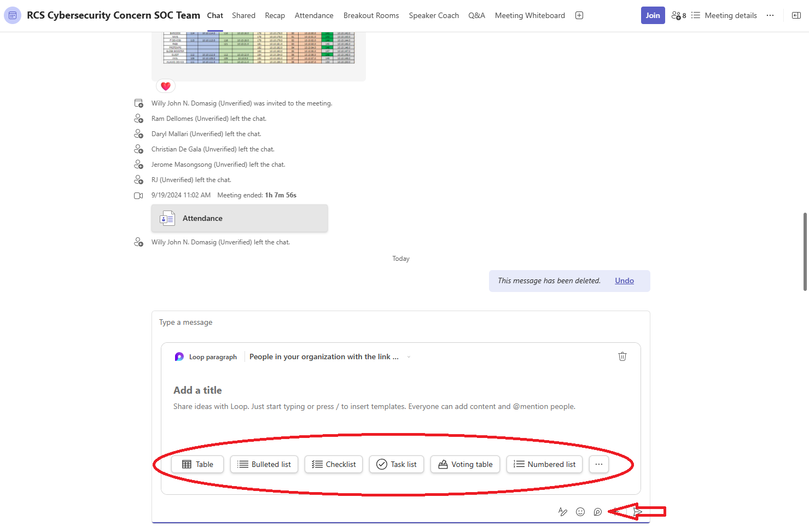The image size is (809, 532).
Task: Insert a Checklist in Loop paragraph
Action: pos(334,464)
